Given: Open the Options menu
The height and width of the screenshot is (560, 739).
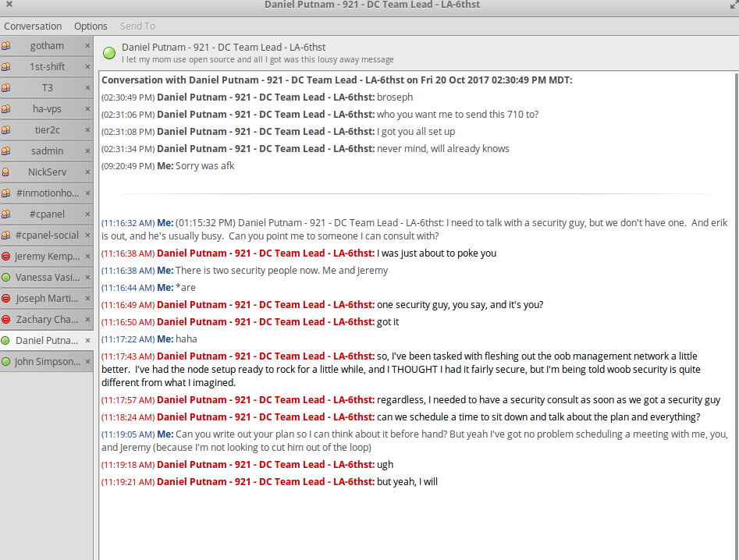Looking at the screenshot, I should 91,27.
